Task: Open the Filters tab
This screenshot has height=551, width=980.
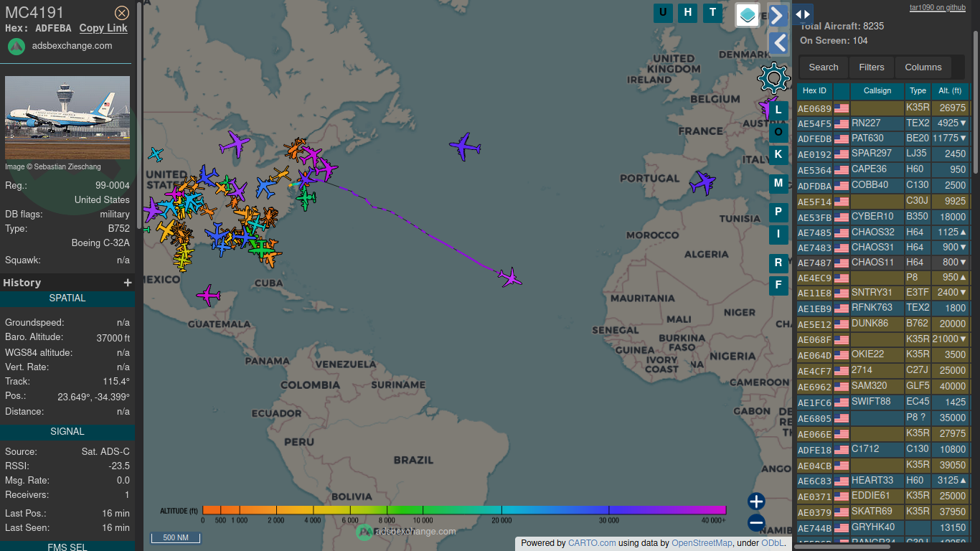Action: pyautogui.click(x=872, y=67)
